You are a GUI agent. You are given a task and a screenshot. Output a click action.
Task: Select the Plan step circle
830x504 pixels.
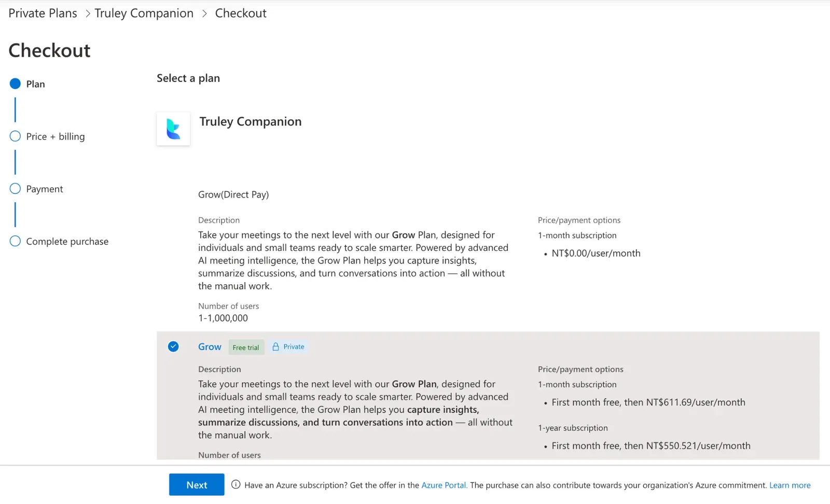(x=15, y=84)
